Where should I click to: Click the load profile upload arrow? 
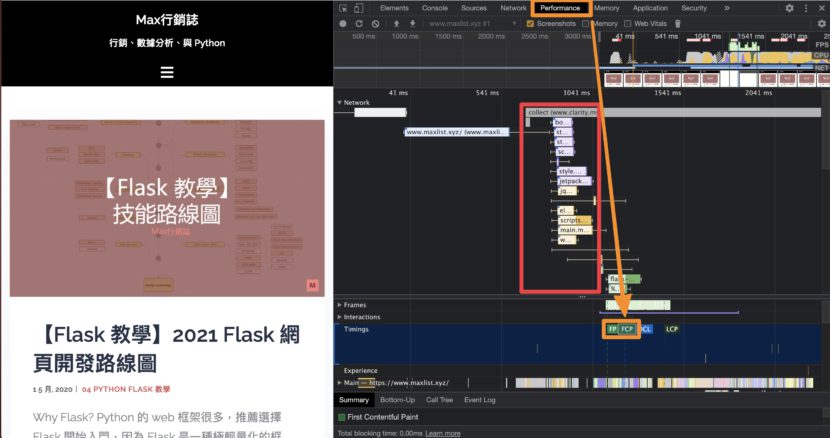[x=397, y=23]
